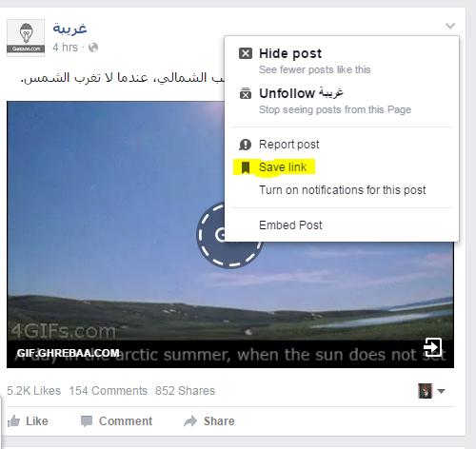The width and height of the screenshot is (476, 449).
Task: Click the Hide post X icon
Action: tap(246, 53)
